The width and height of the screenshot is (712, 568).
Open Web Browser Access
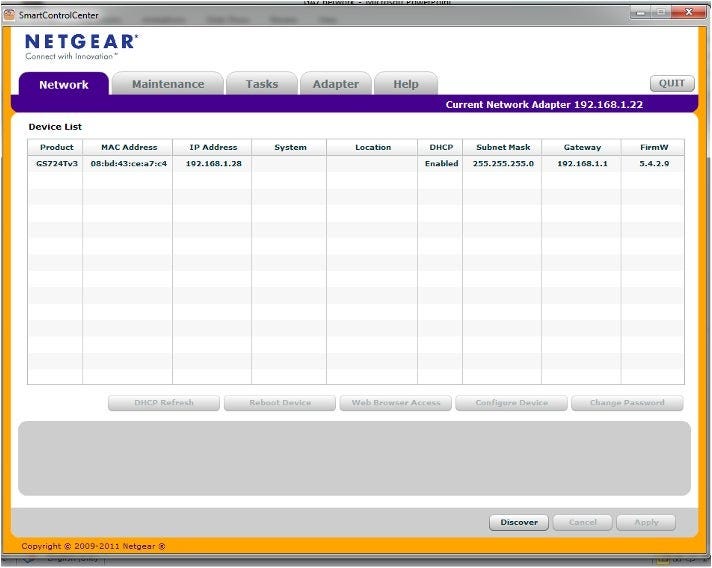coord(396,403)
